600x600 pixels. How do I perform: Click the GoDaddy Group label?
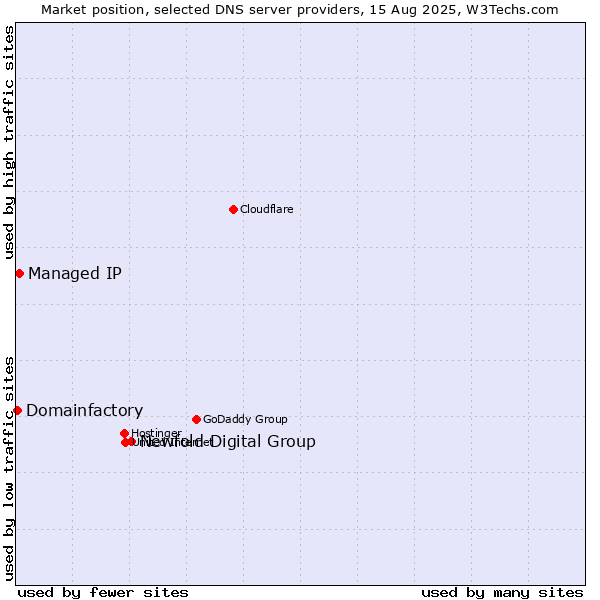(245, 419)
